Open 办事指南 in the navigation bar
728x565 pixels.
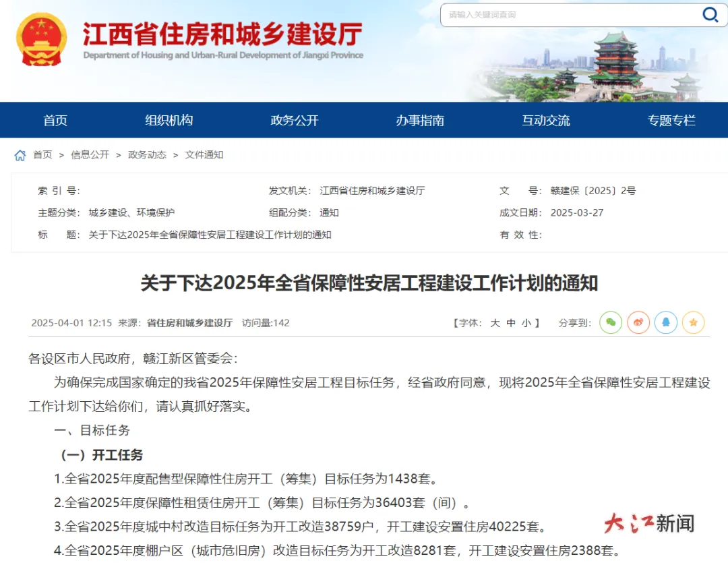pos(420,121)
